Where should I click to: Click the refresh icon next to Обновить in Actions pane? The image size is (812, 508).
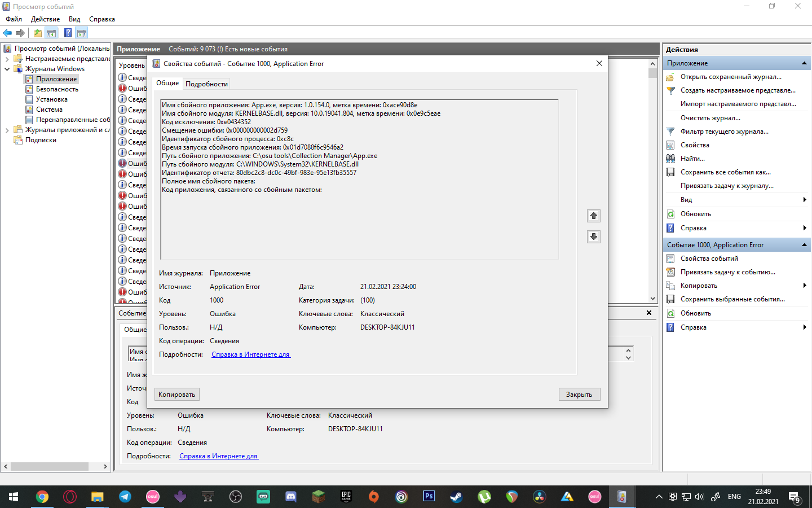tap(670, 213)
